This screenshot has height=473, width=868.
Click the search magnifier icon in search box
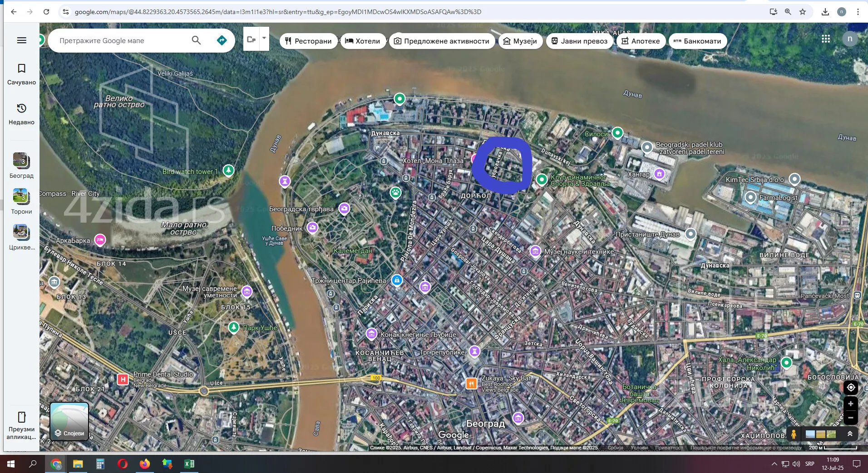pyautogui.click(x=196, y=40)
